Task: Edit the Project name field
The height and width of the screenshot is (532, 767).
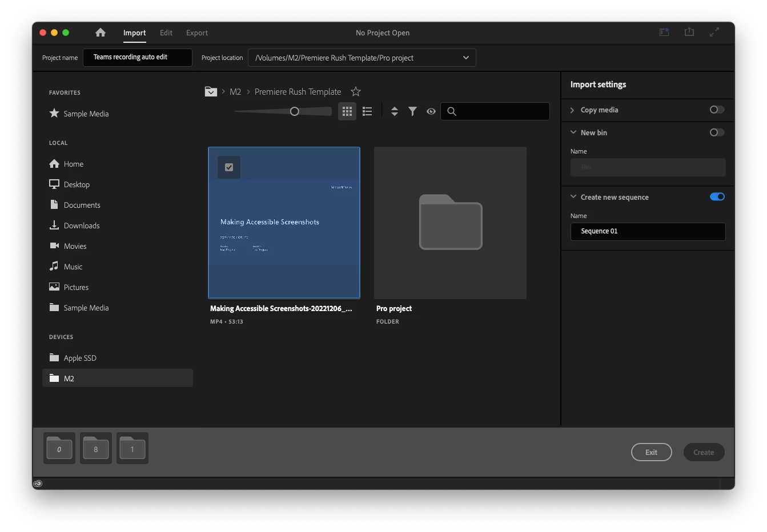Action: click(138, 58)
